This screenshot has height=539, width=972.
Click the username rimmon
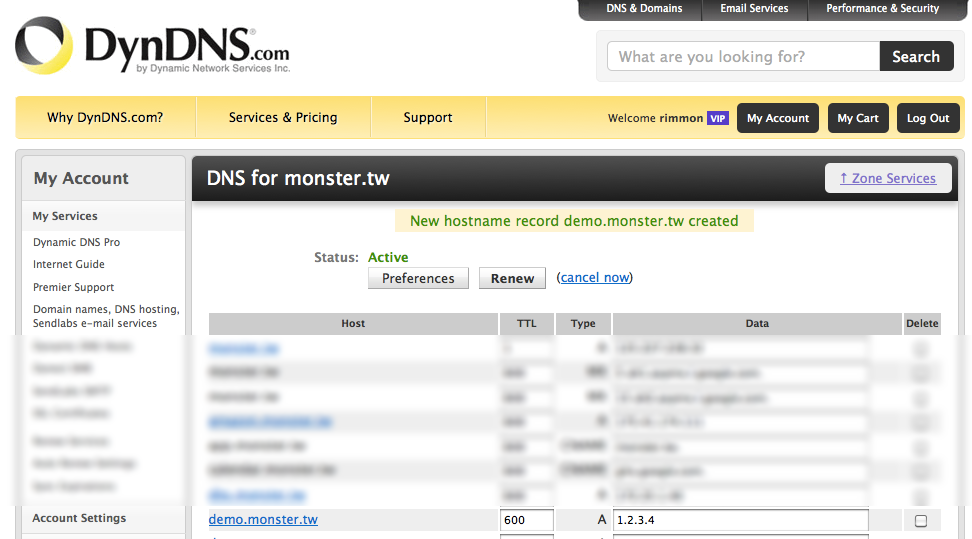click(x=681, y=118)
